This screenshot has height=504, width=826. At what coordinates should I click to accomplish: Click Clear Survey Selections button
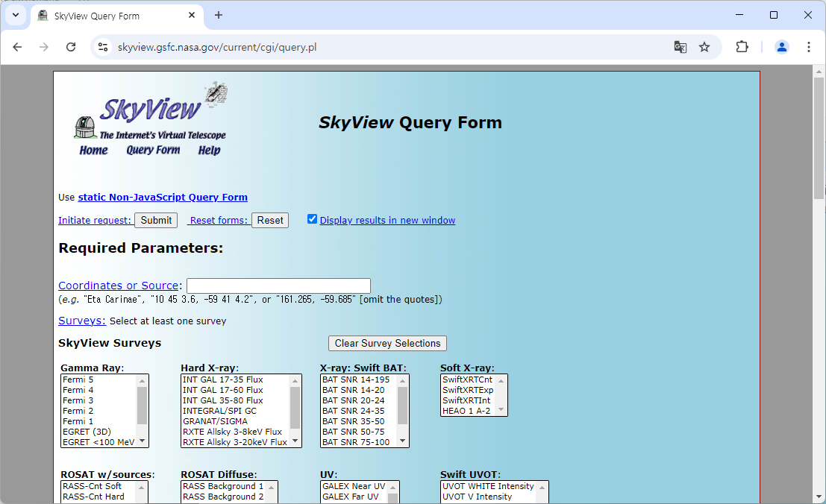click(387, 344)
